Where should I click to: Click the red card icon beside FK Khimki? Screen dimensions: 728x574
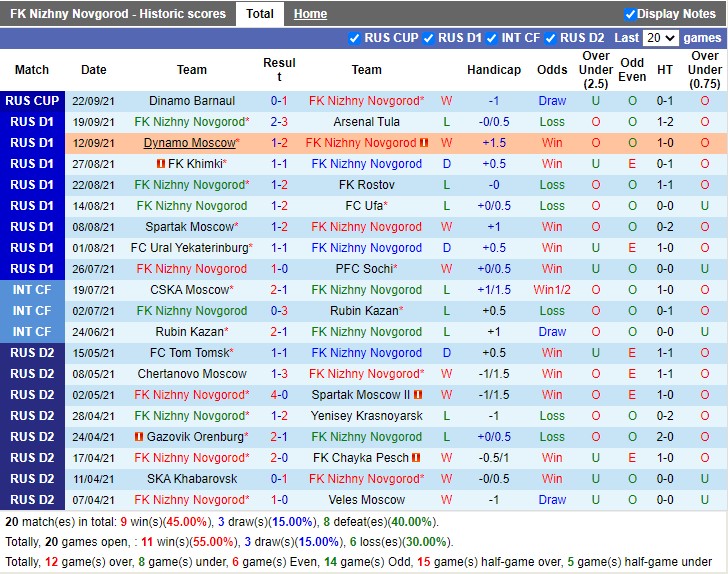pyautogui.click(x=160, y=164)
